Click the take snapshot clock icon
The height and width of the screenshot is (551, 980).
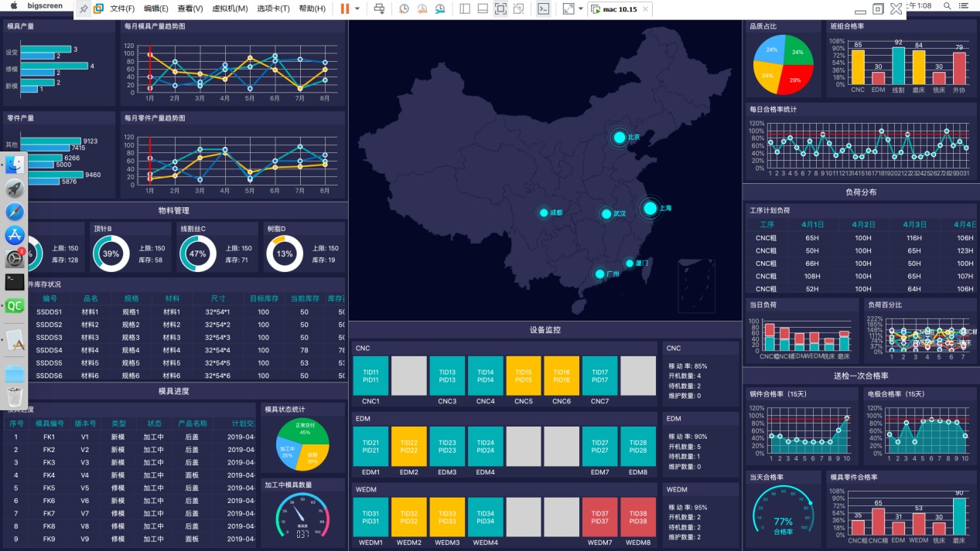[x=404, y=9]
